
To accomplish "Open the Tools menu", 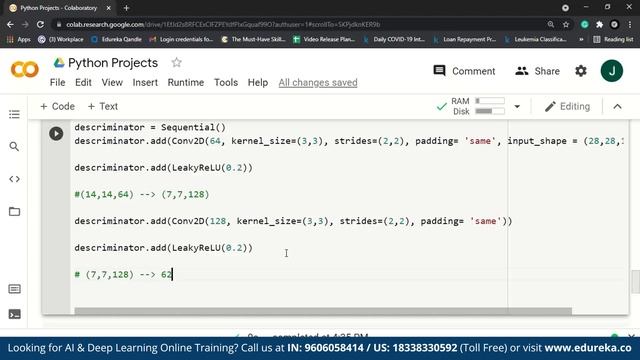I will point(226,82).
